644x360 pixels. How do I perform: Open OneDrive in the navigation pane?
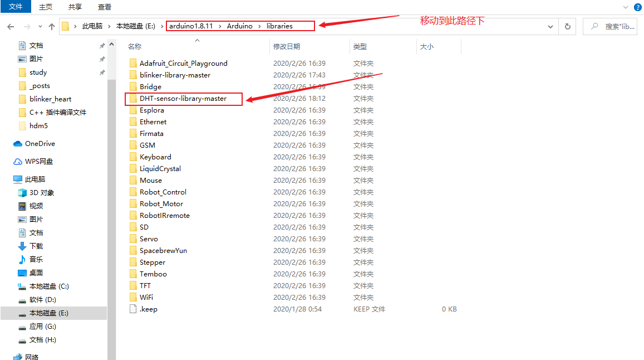(x=40, y=144)
